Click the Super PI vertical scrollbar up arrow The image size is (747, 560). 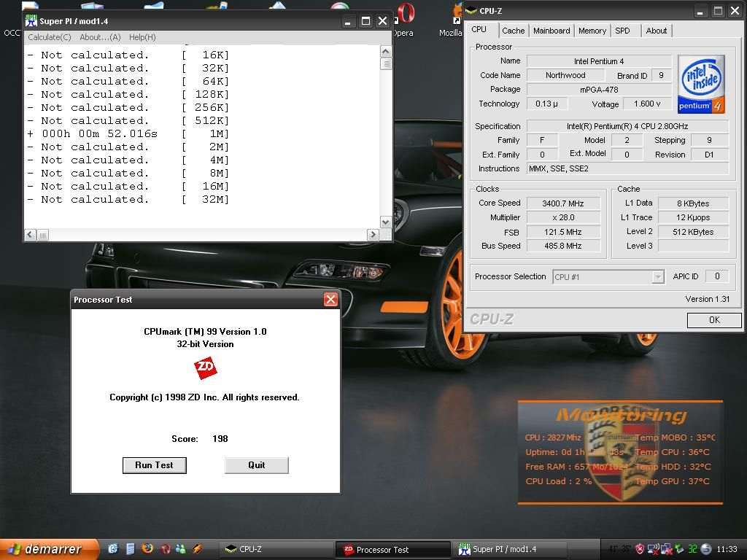click(386, 51)
